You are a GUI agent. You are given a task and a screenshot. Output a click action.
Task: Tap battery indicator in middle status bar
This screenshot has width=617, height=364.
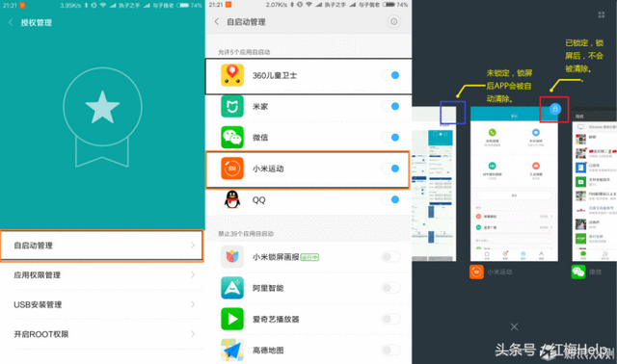tap(394, 5)
